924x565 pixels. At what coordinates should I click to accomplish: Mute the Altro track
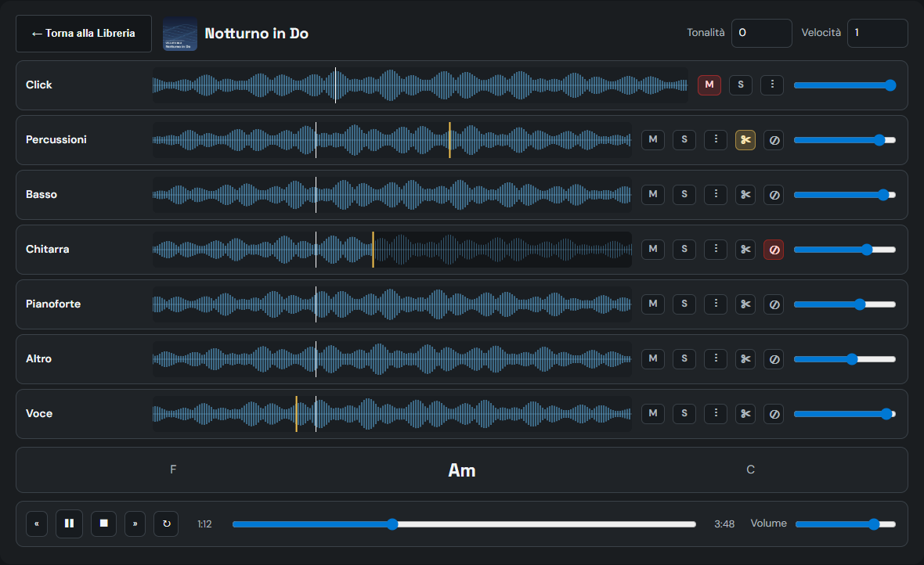(653, 358)
